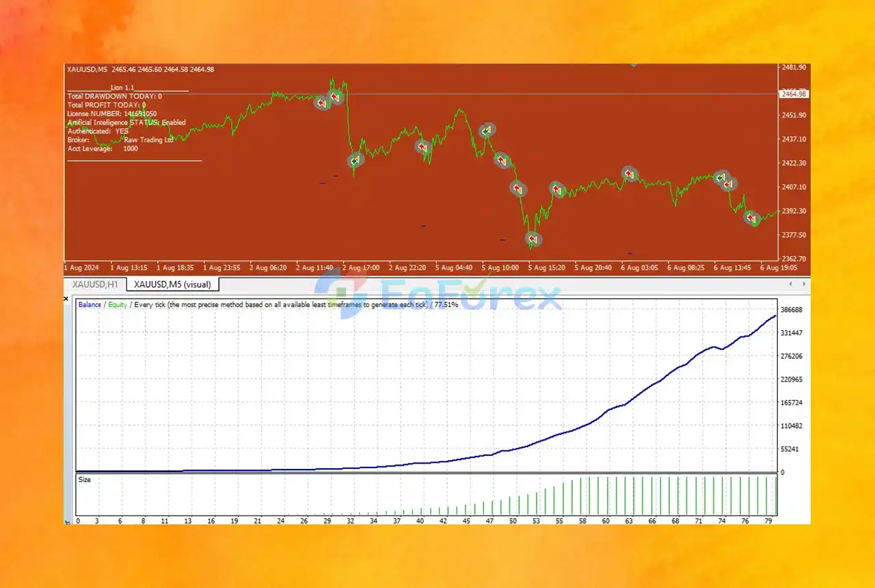875x588 pixels.
Task: Select the Lion 1.1 title text on chart
Action: click(124, 88)
